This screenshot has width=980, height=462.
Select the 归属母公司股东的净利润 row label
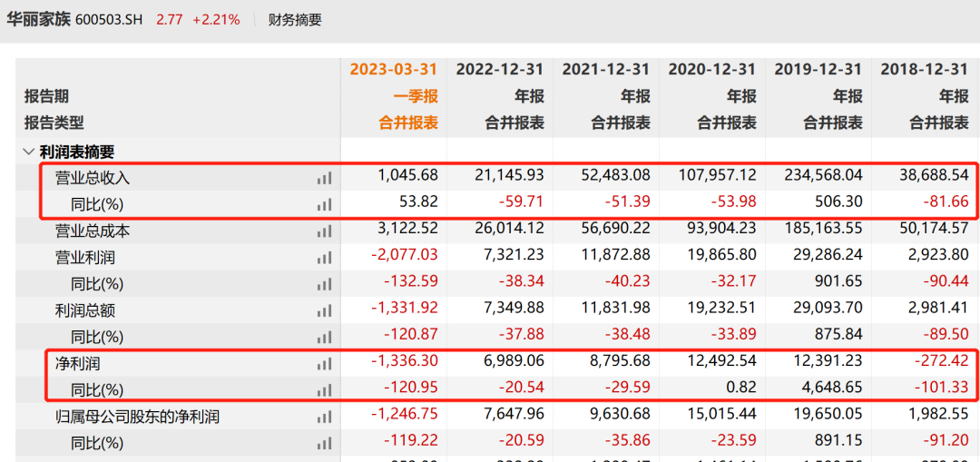(x=137, y=417)
